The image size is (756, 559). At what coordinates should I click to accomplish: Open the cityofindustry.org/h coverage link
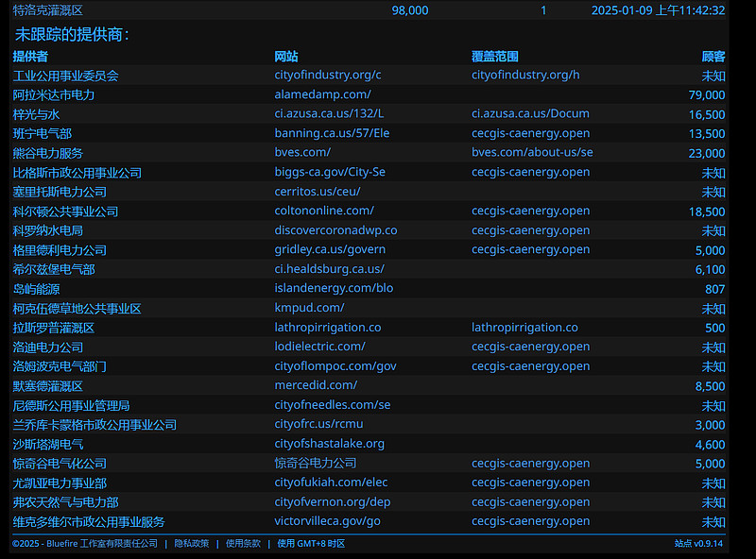tap(525, 75)
